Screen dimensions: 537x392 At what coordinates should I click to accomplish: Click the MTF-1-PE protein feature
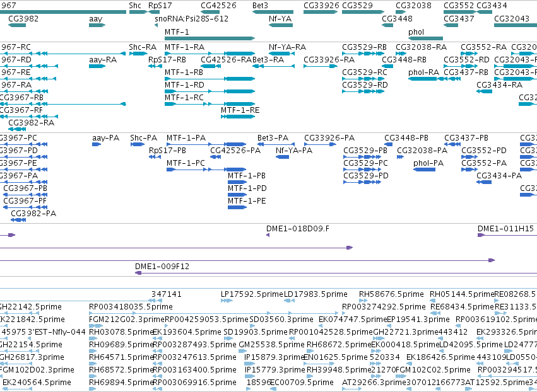coord(237,207)
